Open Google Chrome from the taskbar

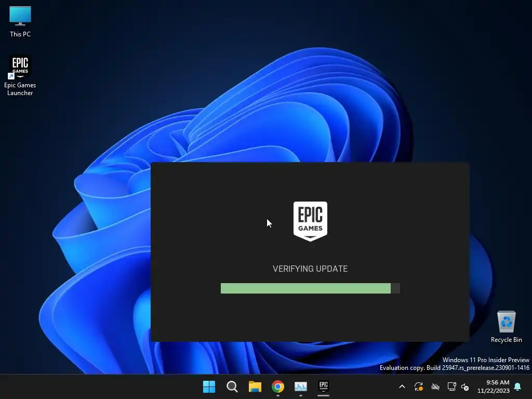tap(278, 387)
